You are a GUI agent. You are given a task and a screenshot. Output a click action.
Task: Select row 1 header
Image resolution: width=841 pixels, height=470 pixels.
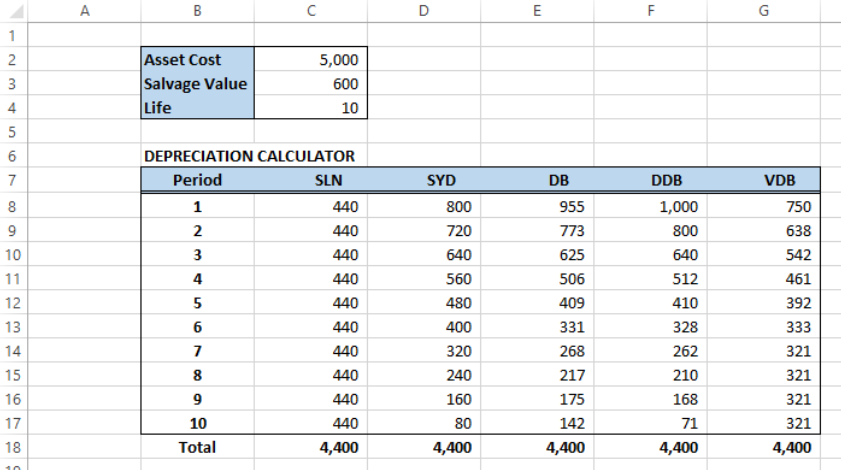13,35
